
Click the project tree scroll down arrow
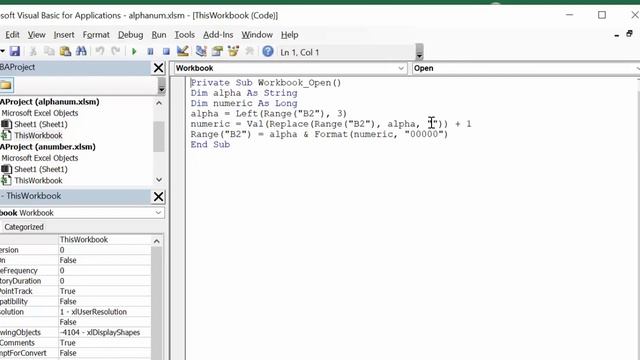coord(159,180)
